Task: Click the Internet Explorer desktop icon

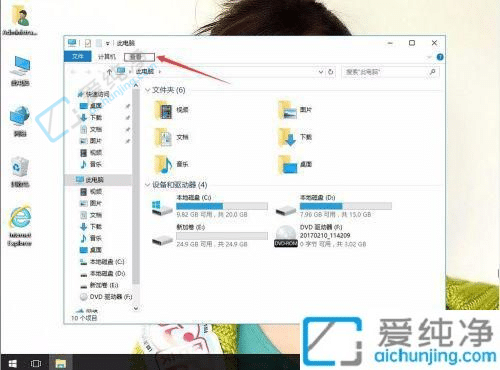Action: coord(20,226)
